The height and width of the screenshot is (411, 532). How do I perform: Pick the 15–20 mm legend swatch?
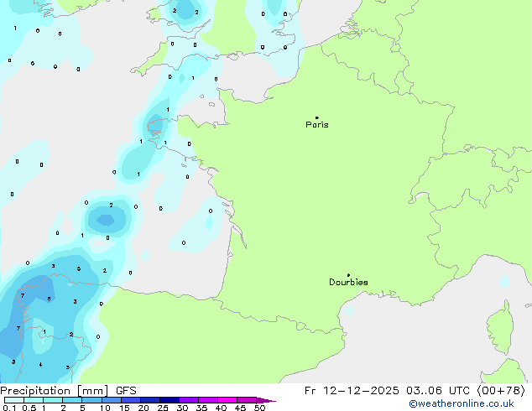pos(131,400)
